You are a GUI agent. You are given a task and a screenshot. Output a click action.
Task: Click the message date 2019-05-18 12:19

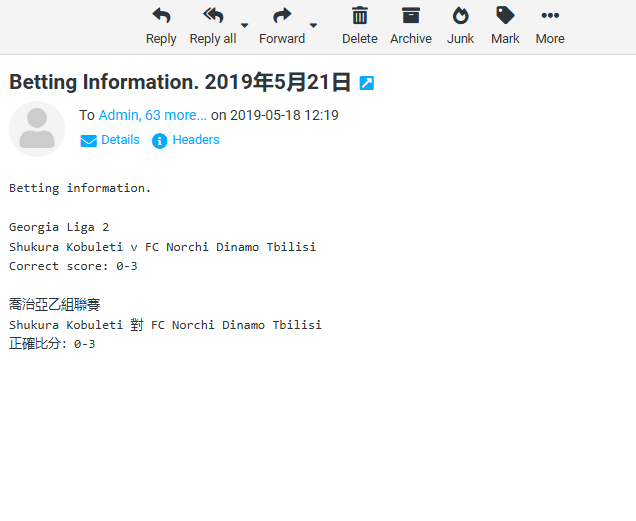[x=284, y=115]
